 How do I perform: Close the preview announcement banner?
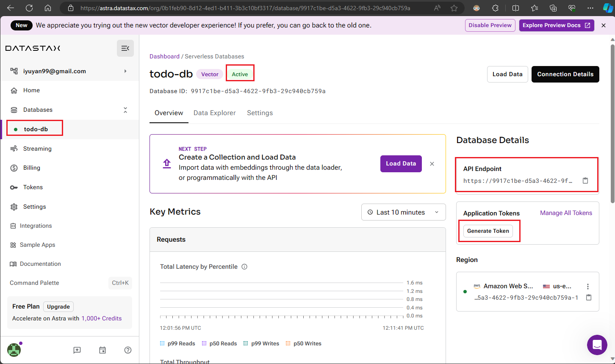click(x=604, y=25)
